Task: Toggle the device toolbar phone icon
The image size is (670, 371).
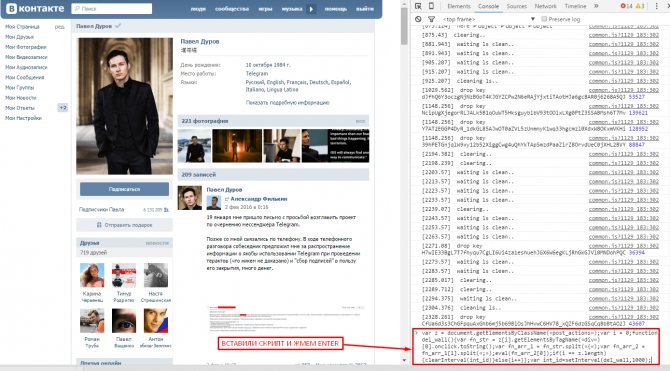Action: pos(431,6)
